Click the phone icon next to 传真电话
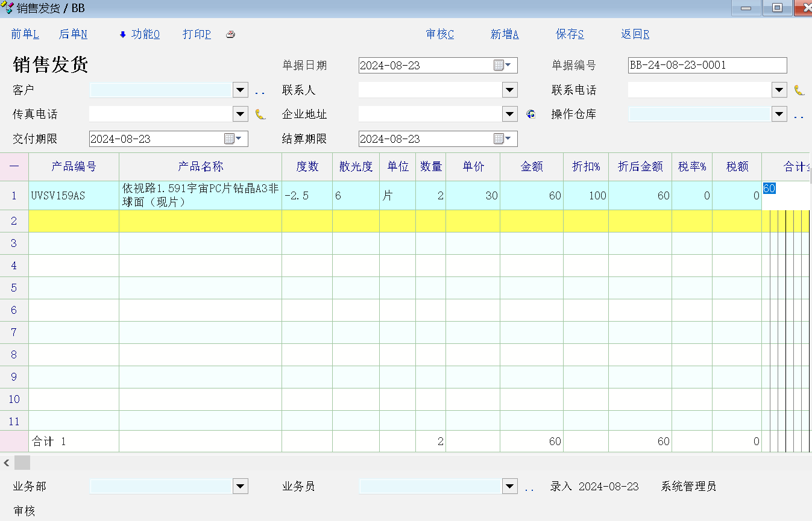The width and height of the screenshot is (812, 521). (x=260, y=114)
